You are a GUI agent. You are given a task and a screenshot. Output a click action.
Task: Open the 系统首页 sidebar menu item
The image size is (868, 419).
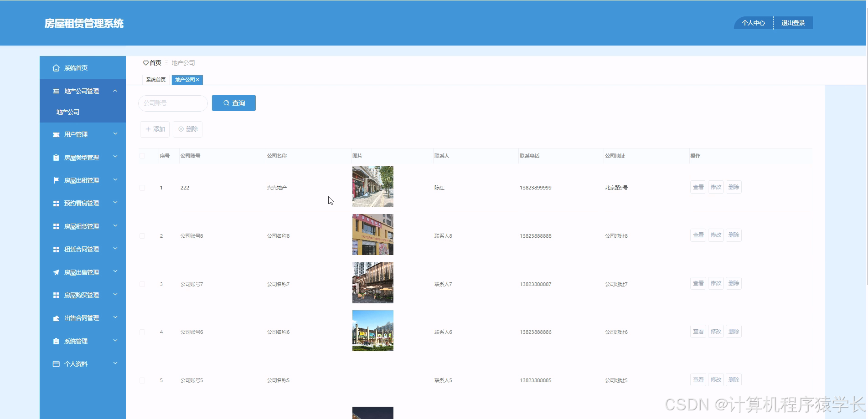coord(83,68)
